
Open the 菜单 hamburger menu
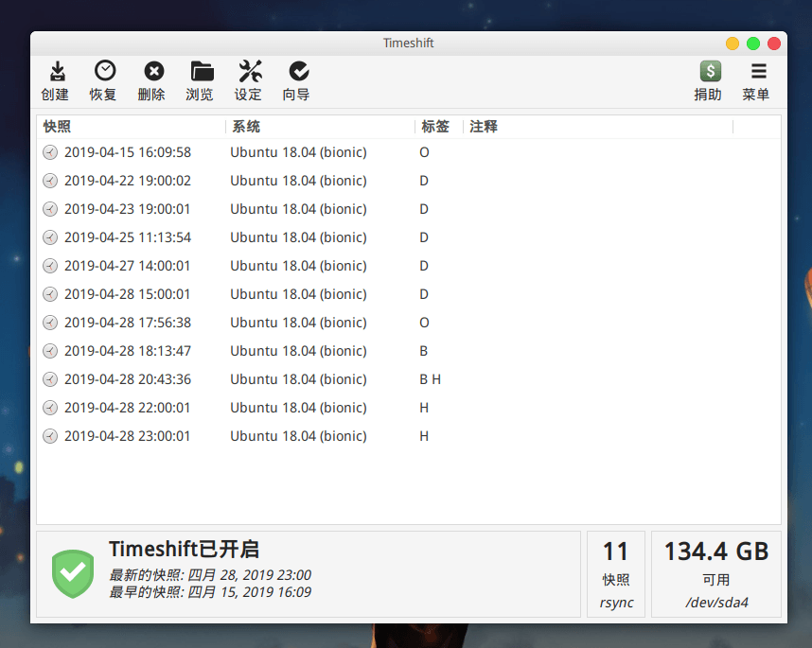759,71
